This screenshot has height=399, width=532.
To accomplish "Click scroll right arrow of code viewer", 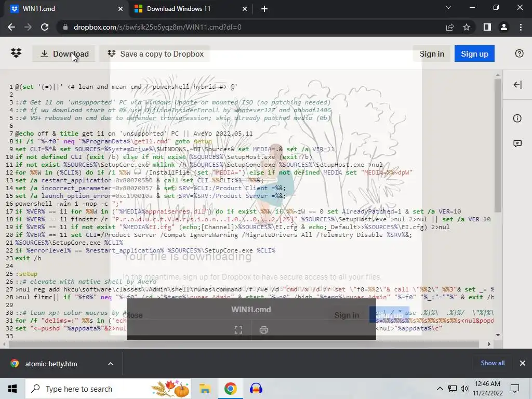I will pyautogui.click(x=489, y=344).
